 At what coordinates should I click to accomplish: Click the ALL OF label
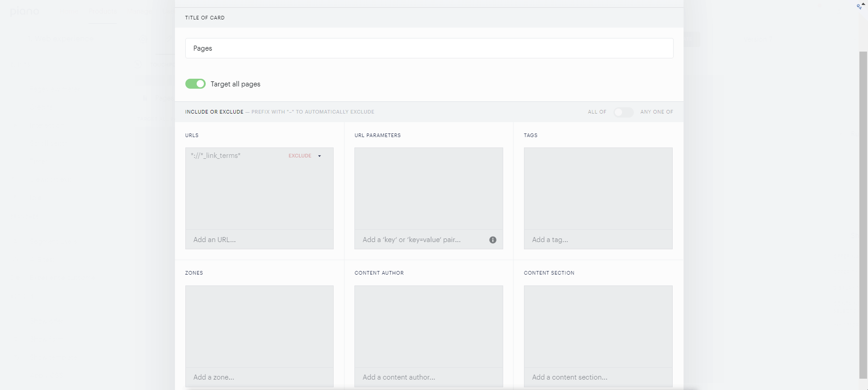[x=597, y=112]
